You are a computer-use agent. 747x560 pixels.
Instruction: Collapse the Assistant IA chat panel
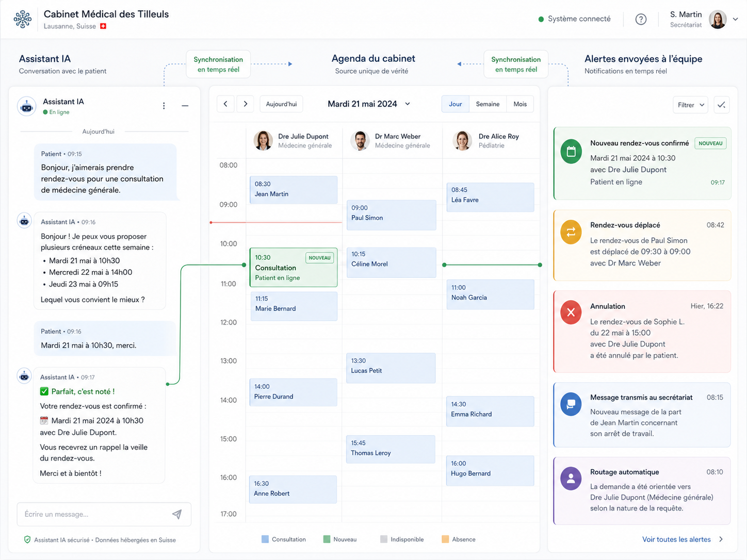point(185,106)
